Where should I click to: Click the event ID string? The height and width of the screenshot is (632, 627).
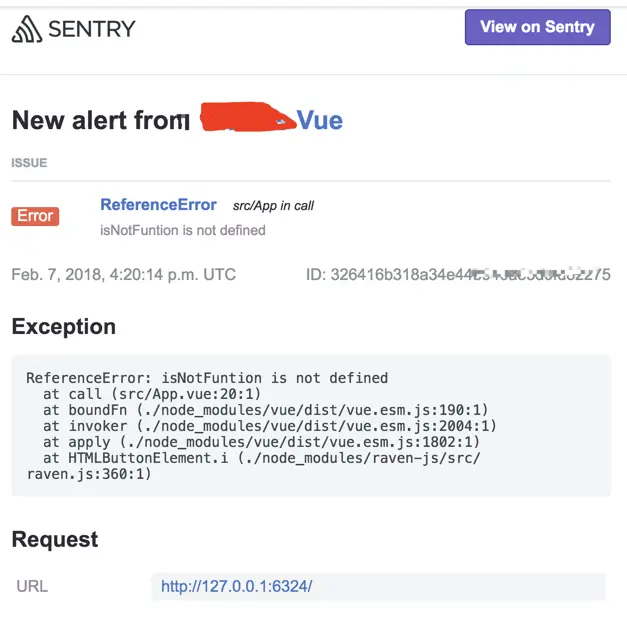coord(458,274)
